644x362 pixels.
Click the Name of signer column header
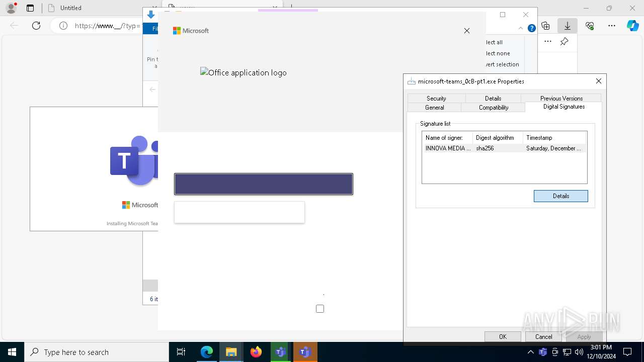(447, 138)
